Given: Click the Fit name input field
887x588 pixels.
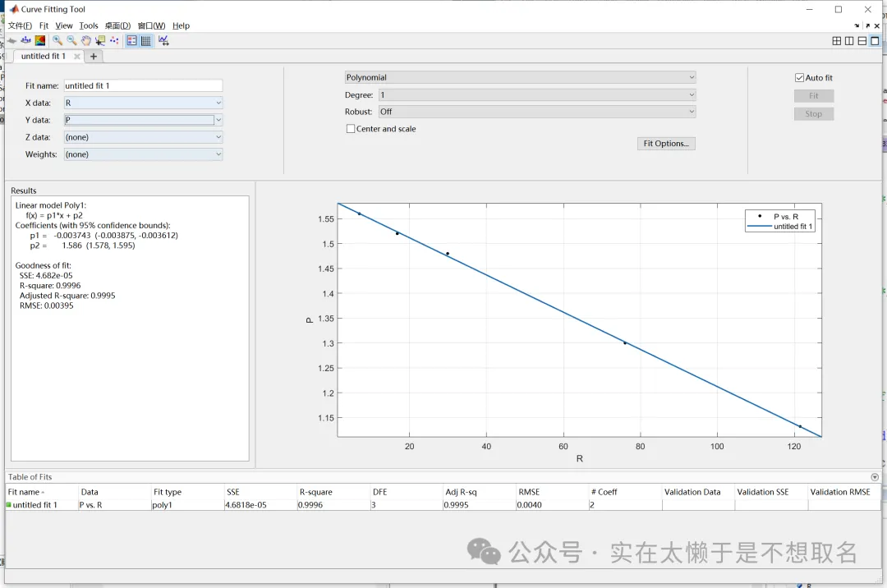Looking at the screenshot, I should [143, 85].
